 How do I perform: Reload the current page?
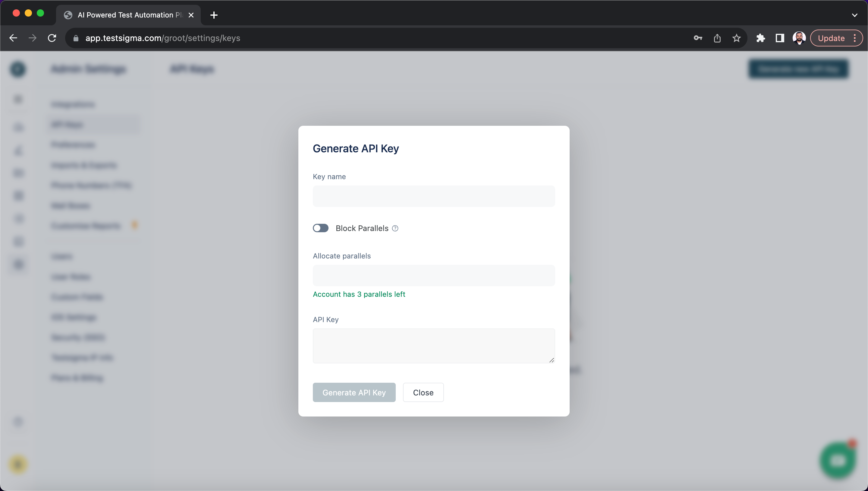52,38
